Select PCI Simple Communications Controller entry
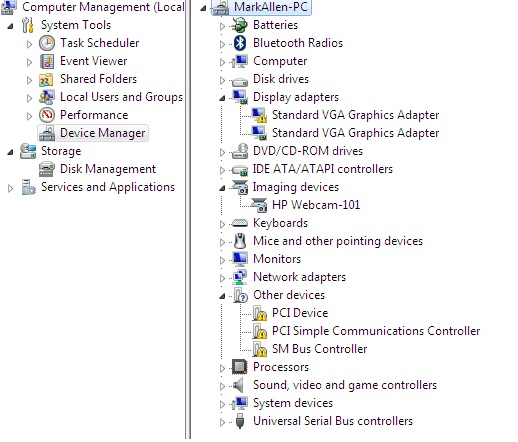The image size is (518, 442). pyautogui.click(x=376, y=331)
